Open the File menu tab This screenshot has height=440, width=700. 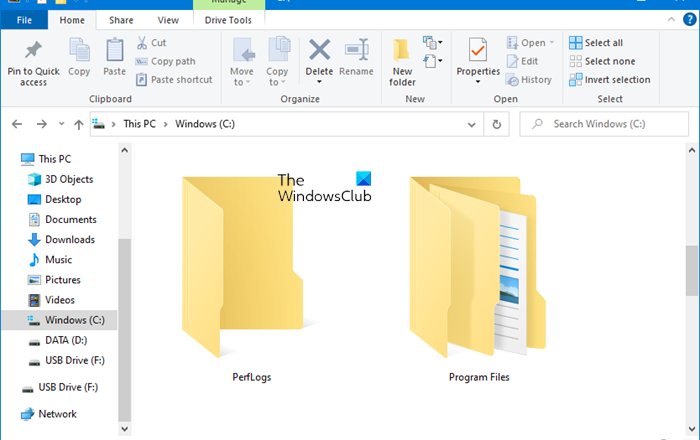(x=24, y=20)
